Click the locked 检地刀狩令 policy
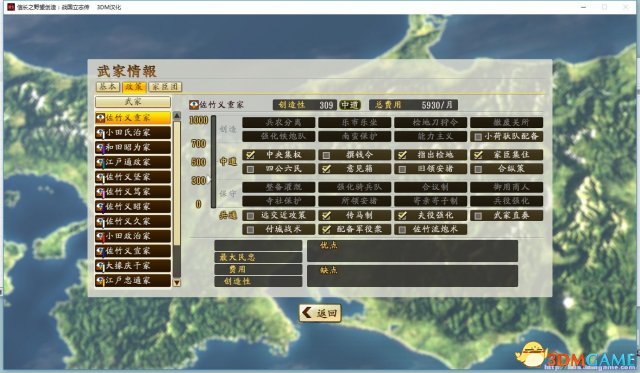The image size is (640, 373). pyautogui.click(x=431, y=122)
